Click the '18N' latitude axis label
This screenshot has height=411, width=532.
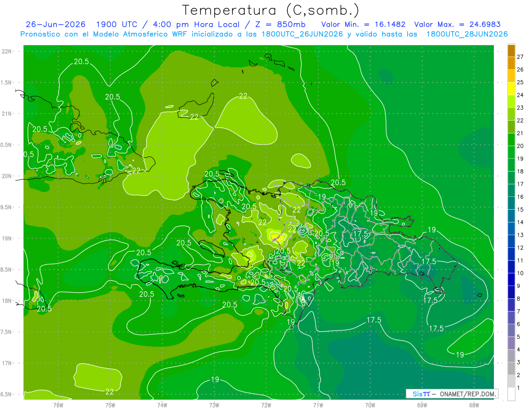pos(6,301)
